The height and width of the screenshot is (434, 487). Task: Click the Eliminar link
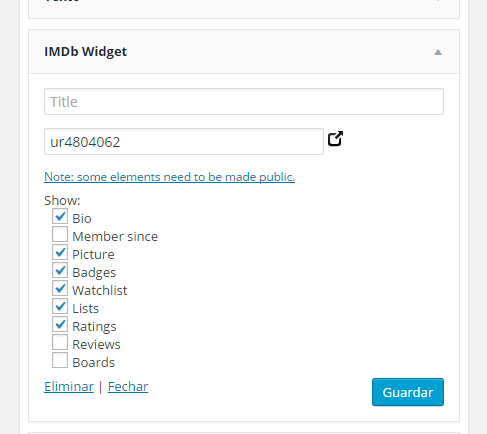coord(69,387)
